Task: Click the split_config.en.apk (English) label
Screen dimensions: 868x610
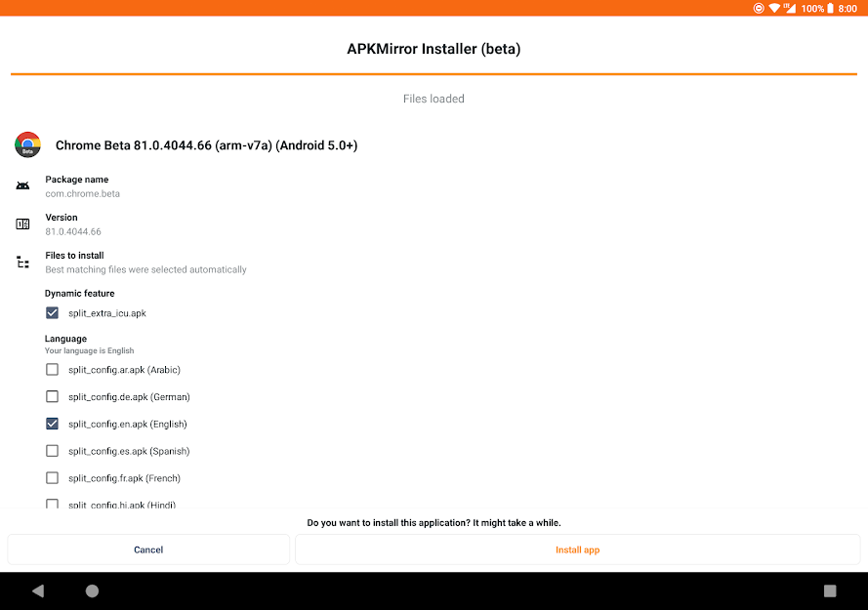Action: coord(128,424)
